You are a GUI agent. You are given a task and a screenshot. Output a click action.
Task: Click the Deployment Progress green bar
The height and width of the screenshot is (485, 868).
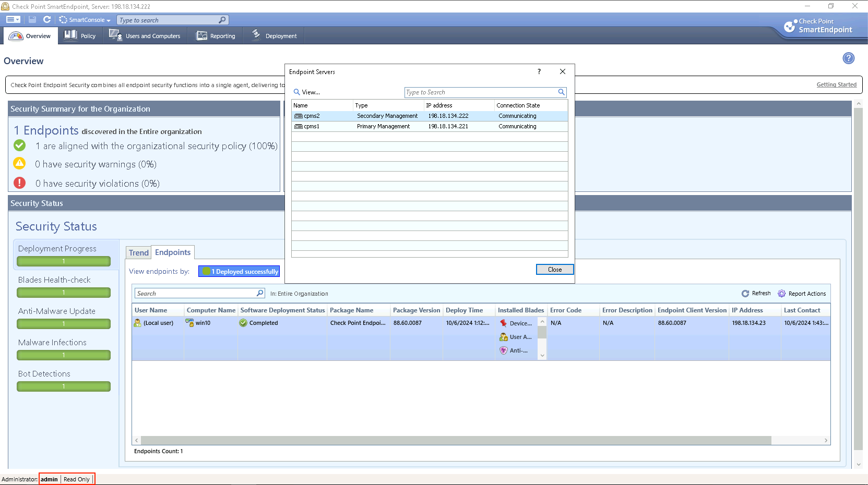[64, 261]
